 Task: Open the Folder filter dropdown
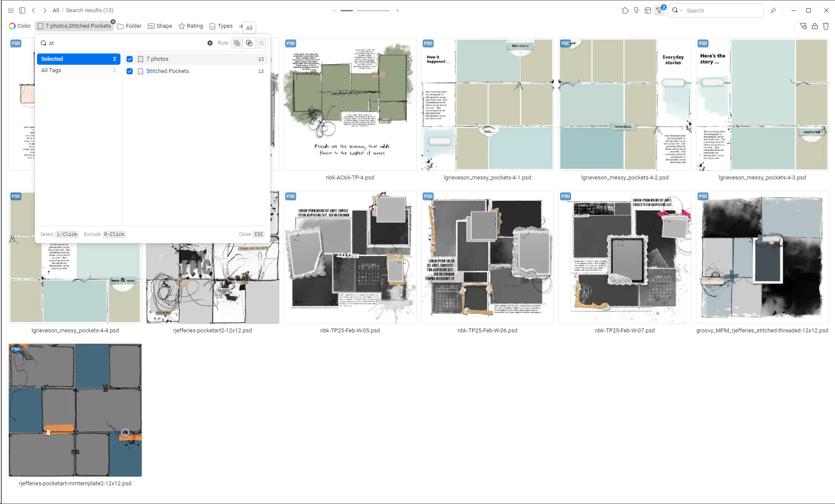[130, 26]
